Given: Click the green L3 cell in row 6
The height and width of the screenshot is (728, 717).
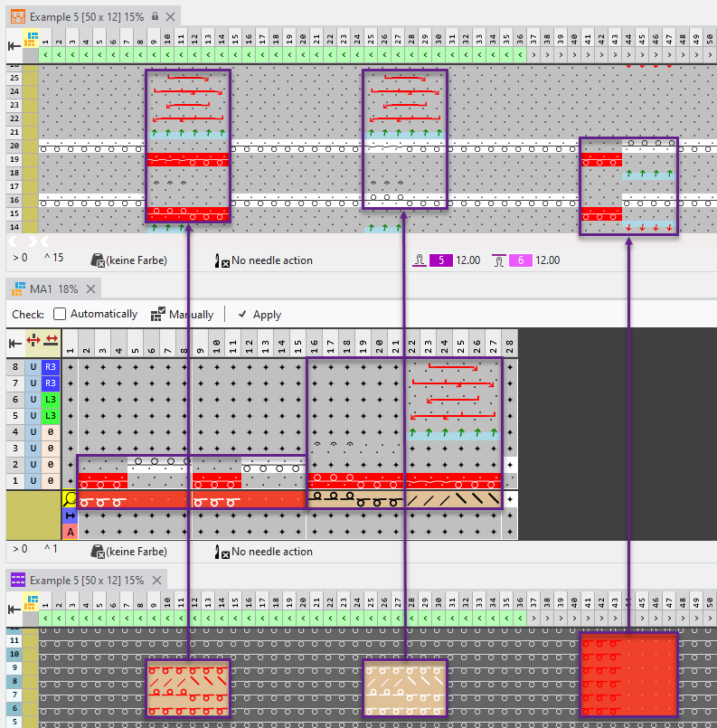Looking at the screenshot, I should [51, 400].
